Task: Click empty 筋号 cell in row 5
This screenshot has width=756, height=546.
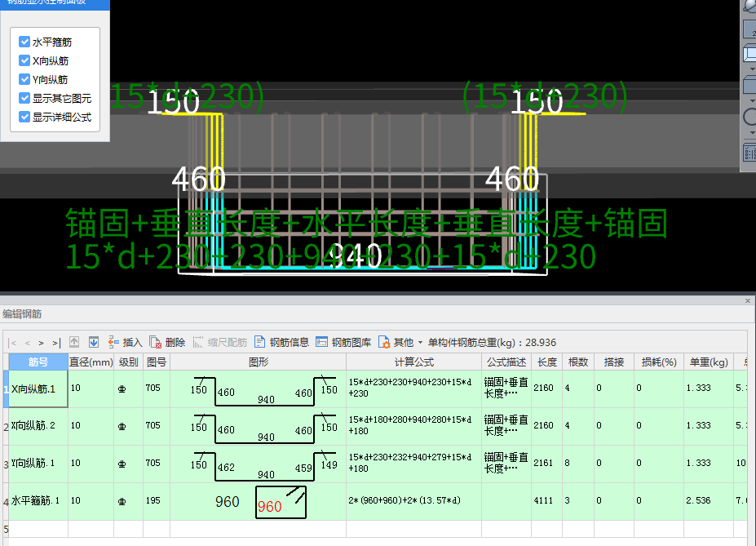Action: pos(38,529)
